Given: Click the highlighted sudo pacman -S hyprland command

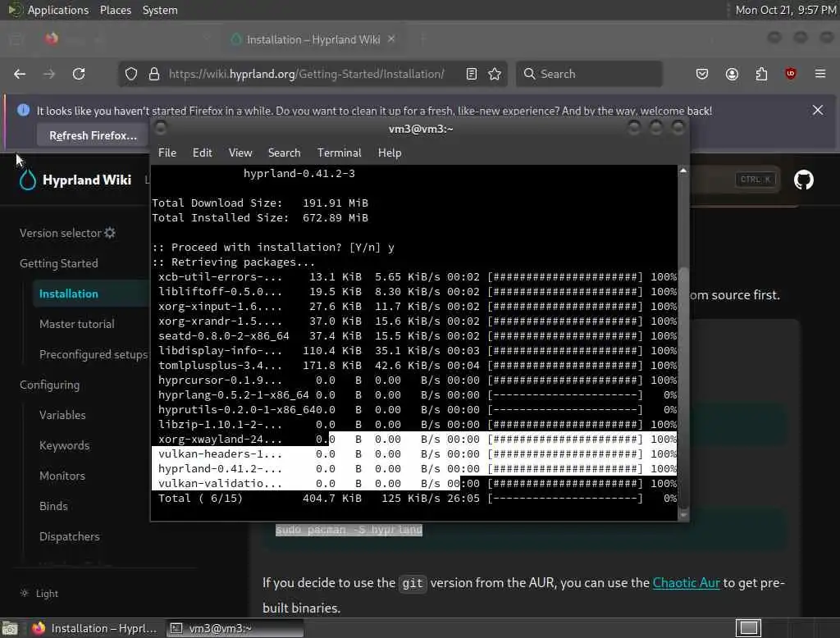Looking at the screenshot, I should (x=349, y=530).
